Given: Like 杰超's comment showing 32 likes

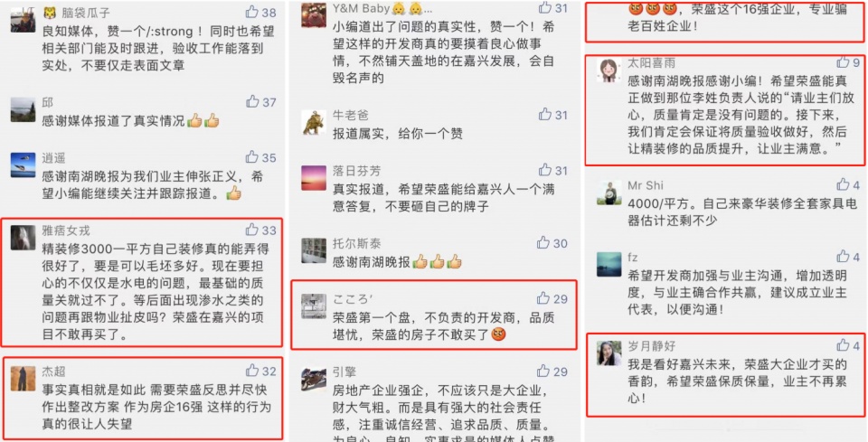Looking at the screenshot, I should tap(252, 370).
